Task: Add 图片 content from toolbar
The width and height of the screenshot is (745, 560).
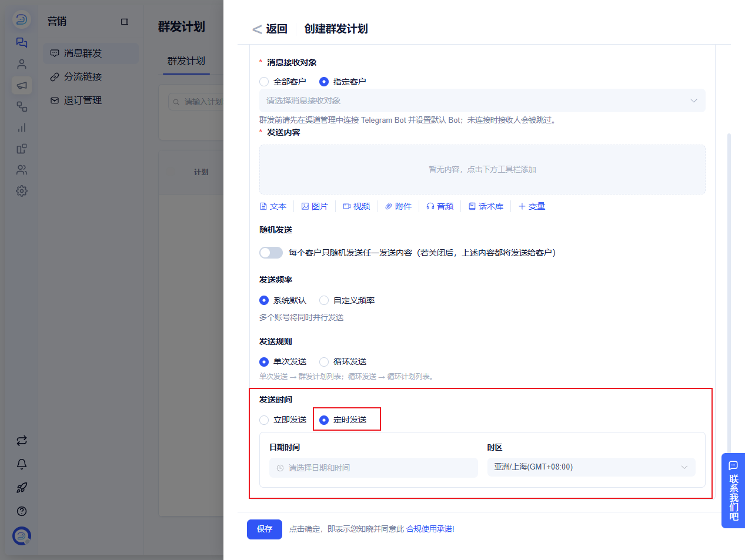Action: [315, 206]
